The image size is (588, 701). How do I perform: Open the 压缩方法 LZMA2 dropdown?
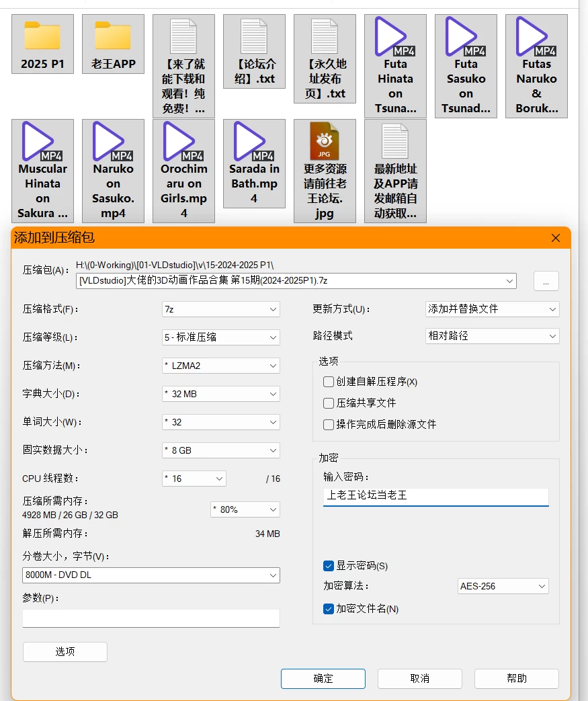click(221, 366)
